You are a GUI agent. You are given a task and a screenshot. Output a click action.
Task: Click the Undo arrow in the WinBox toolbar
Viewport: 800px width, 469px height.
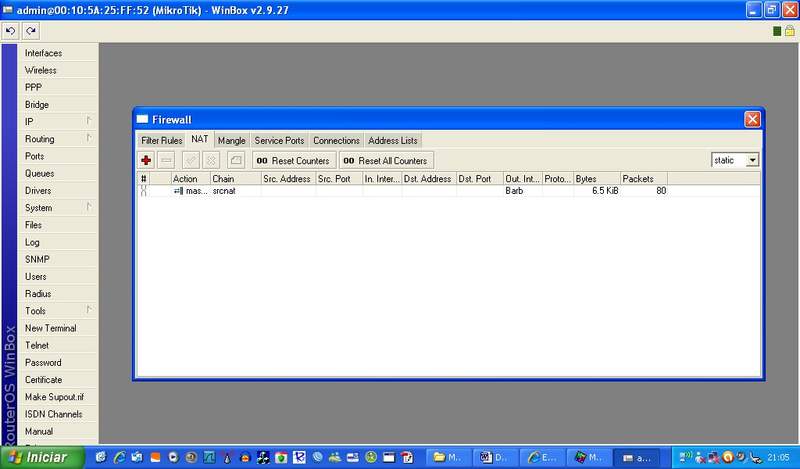pyautogui.click(x=10, y=31)
